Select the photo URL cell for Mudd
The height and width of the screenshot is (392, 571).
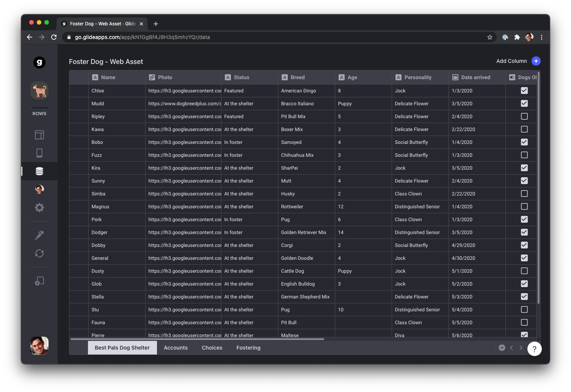pyautogui.click(x=184, y=103)
